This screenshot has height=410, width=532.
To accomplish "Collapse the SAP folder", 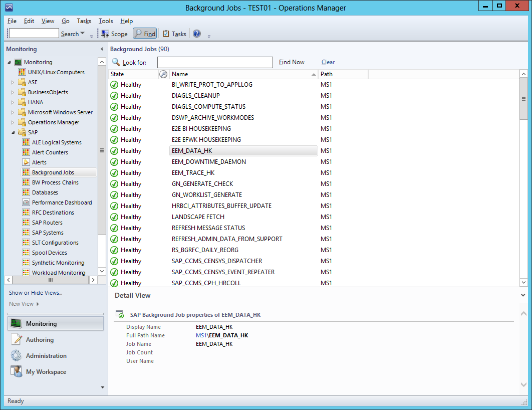I will pyautogui.click(x=13, y=132).
